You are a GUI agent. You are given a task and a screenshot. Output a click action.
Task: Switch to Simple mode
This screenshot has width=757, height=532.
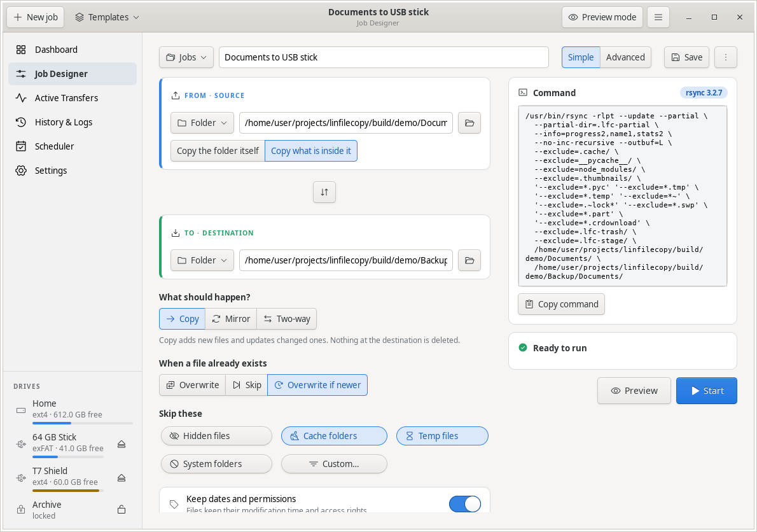click(581, 57)
